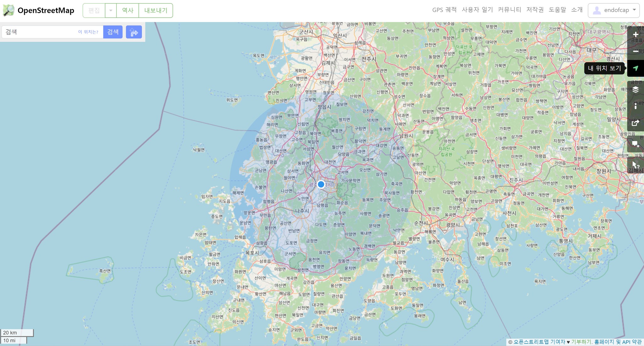The width and height of the screenshot is (644, 346).
Task: Click the zoom out minus icon
Action: coord(636,51)
